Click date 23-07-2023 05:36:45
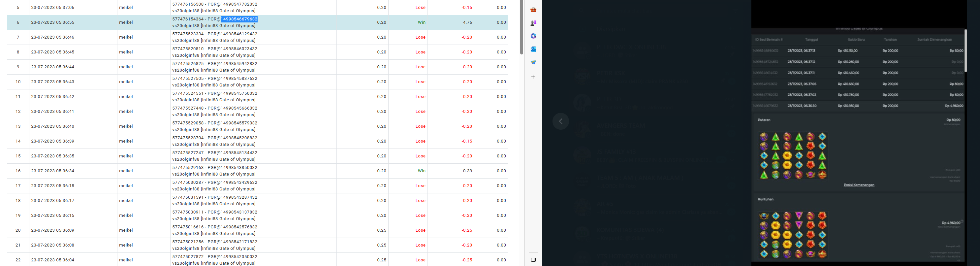Viewport: 980px width, 266px height. 53,52
